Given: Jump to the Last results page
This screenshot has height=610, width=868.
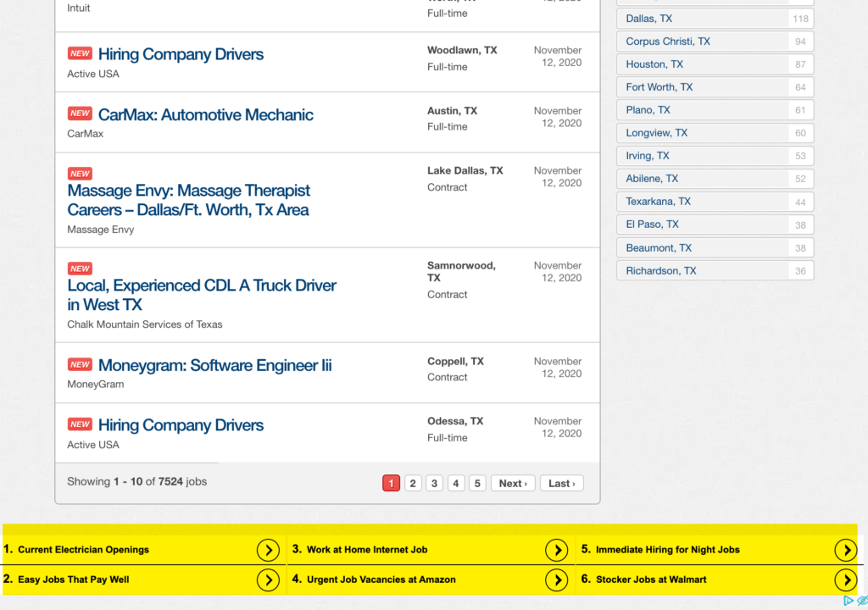Looking at the screenshot, I should coord(561,483).
